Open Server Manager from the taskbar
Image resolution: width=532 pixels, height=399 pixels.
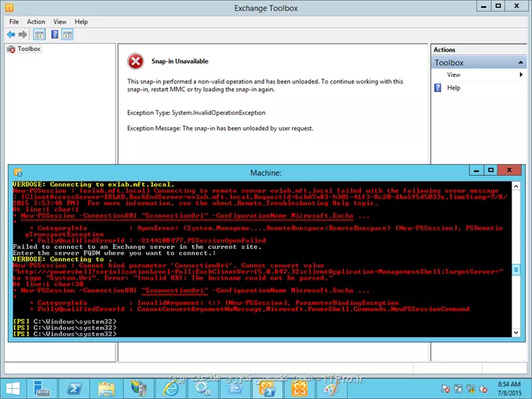42,389
